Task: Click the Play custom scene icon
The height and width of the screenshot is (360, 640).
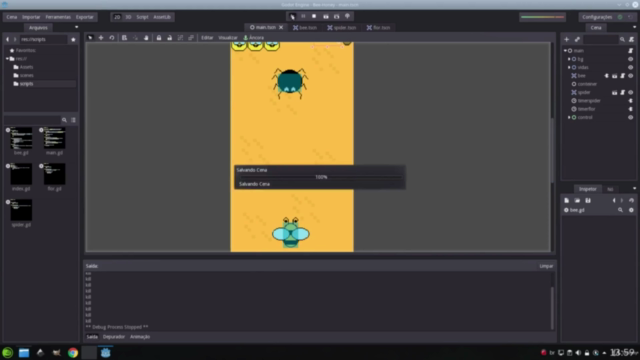Action: click(336, 16)
